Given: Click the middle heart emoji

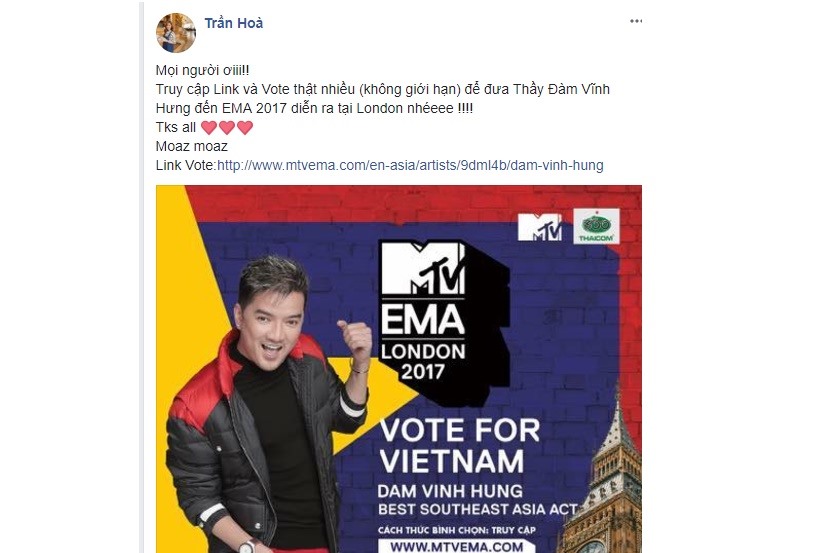Looking at the screenshot, I should click(227, 127).
